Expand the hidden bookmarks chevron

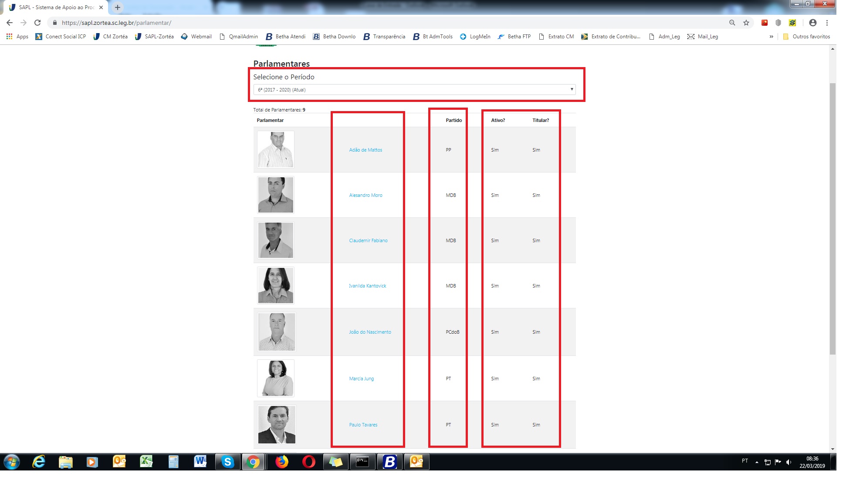771,37
